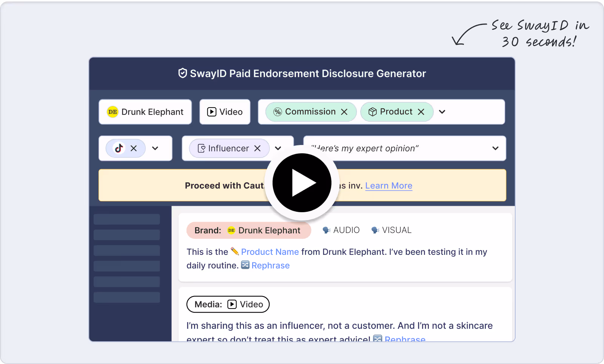Expand the Influencer role dropdown

(x=278, y=148)
